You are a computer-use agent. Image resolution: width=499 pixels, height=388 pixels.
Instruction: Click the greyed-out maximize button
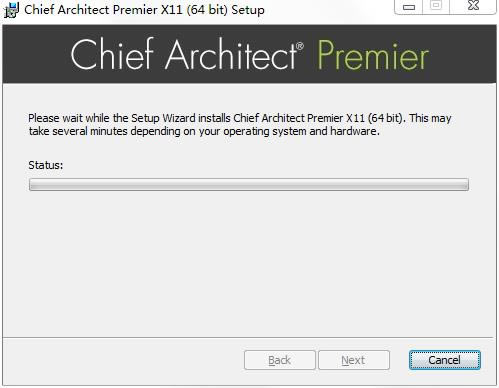point(436,6)
